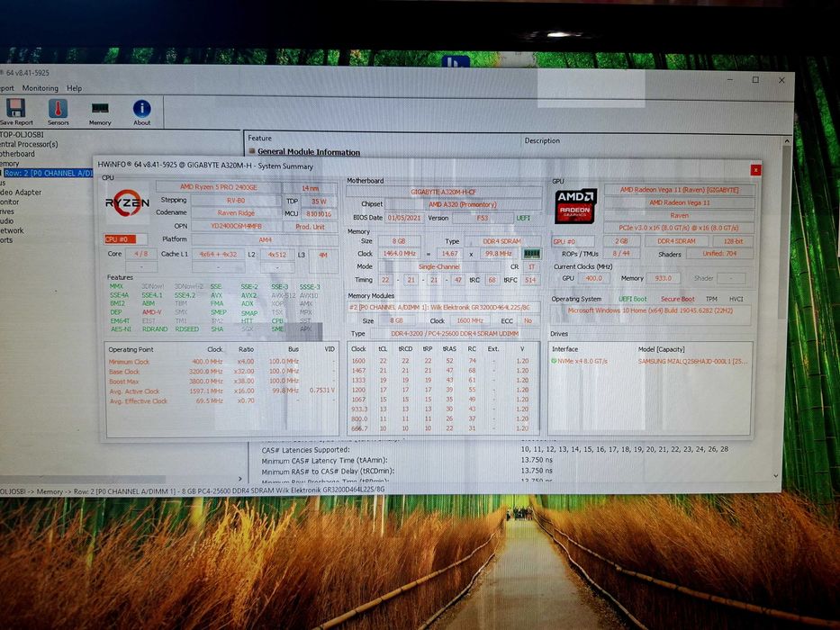The image size is (840, 630).
Task: Close the System Summary window with red X
Action: (755, 170)
